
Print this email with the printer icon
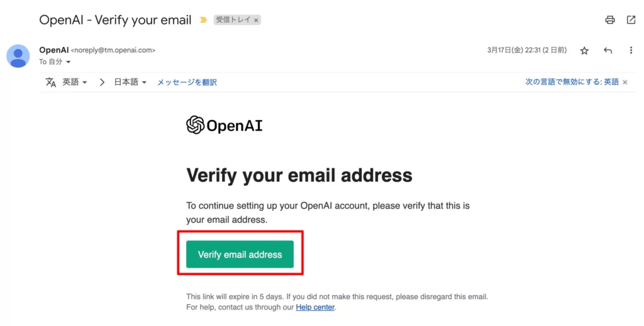[x=610, y=19]
